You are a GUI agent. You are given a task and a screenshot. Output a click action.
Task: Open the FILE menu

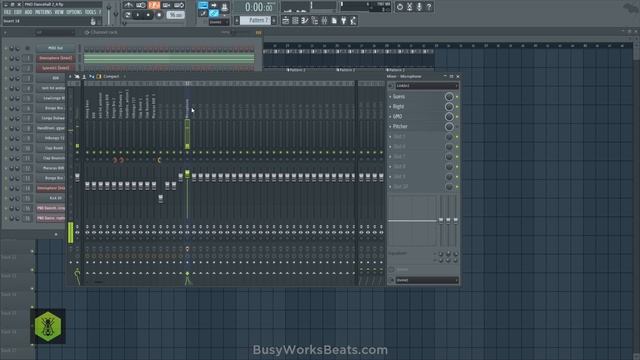(7, 13)
